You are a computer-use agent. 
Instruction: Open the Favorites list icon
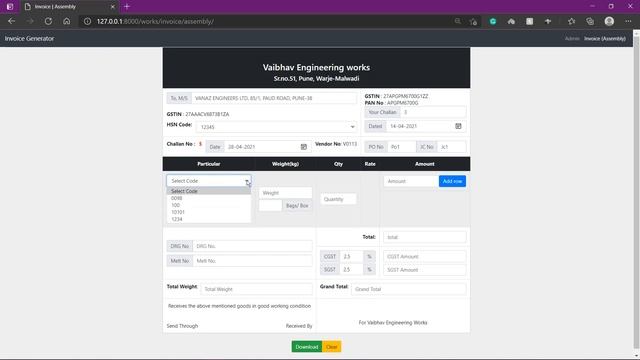(571, 21)
